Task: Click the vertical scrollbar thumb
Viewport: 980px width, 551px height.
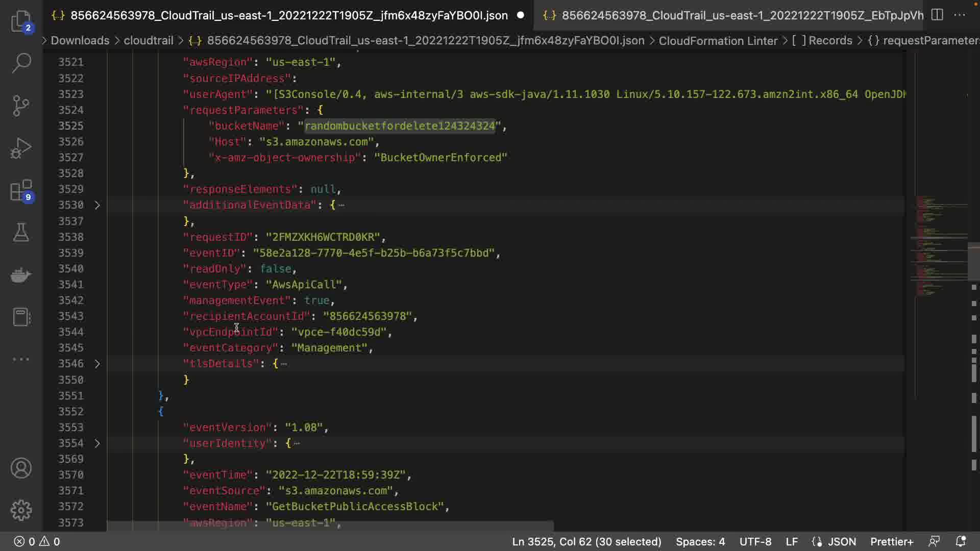Action: coord(973,262)
